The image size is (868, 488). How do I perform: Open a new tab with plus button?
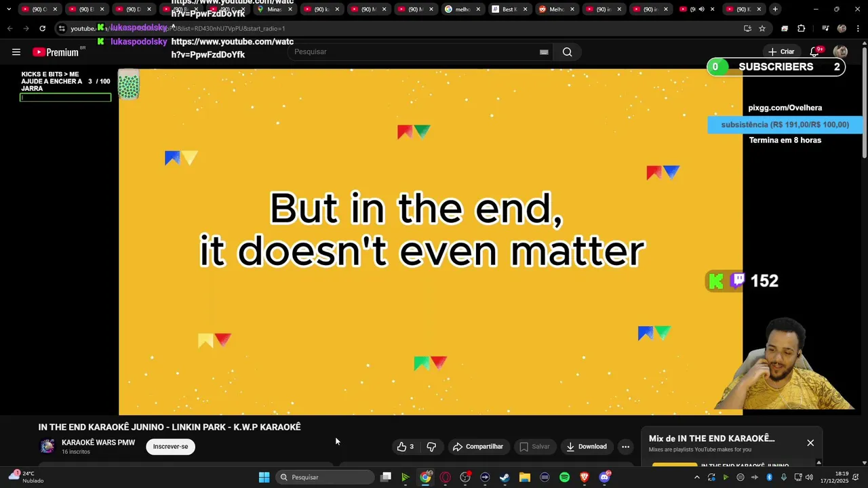pos(775,9)
